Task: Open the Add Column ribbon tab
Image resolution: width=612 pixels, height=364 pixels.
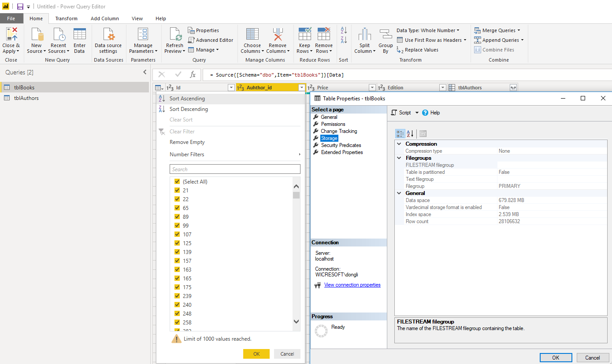Action: click(x=105, y=18)
